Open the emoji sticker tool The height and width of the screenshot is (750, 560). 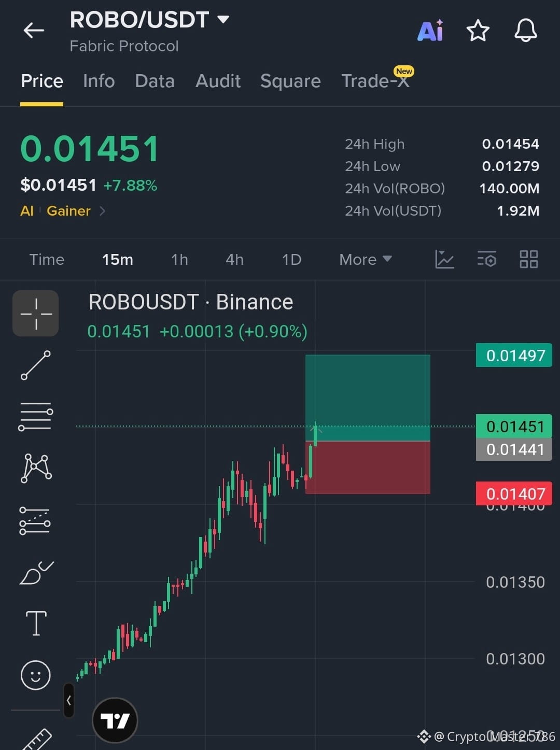coord(36,675)
